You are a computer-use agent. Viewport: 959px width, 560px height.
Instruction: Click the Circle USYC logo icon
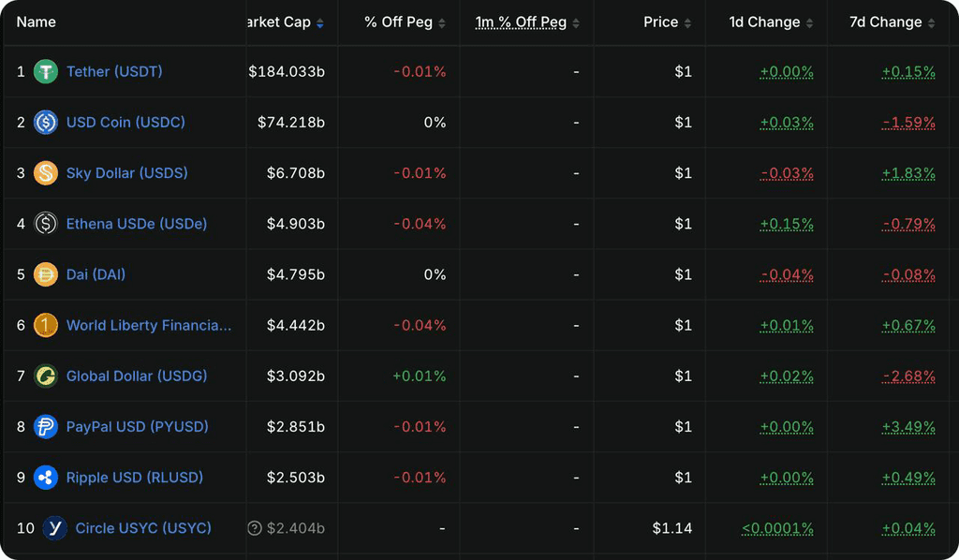pos(54,528)
